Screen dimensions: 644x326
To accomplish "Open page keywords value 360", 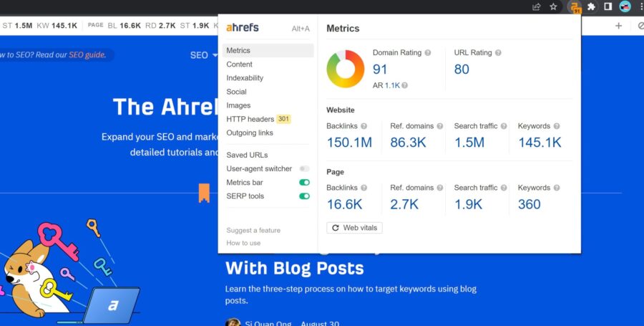I will (x=529, y=204).
